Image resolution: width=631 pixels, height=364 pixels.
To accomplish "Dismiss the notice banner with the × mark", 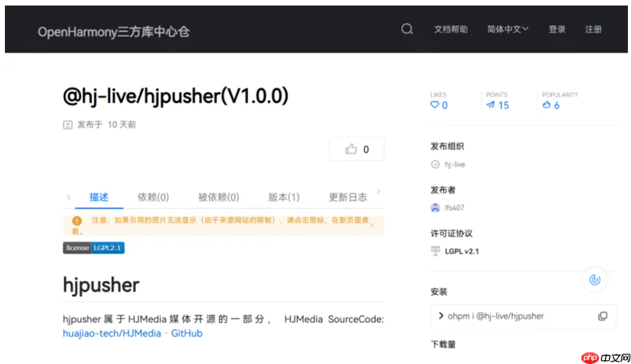I will (372, 226).
